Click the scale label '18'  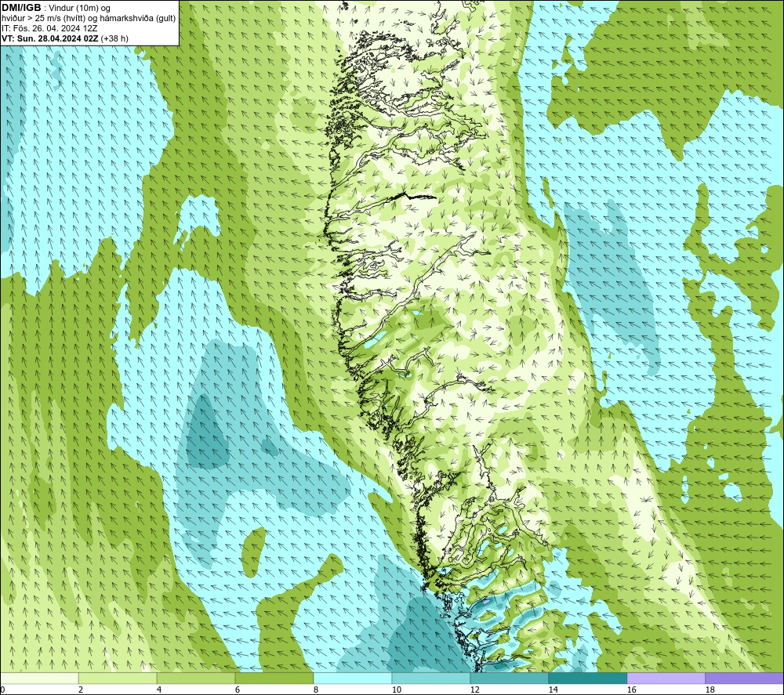pos(710,690)
